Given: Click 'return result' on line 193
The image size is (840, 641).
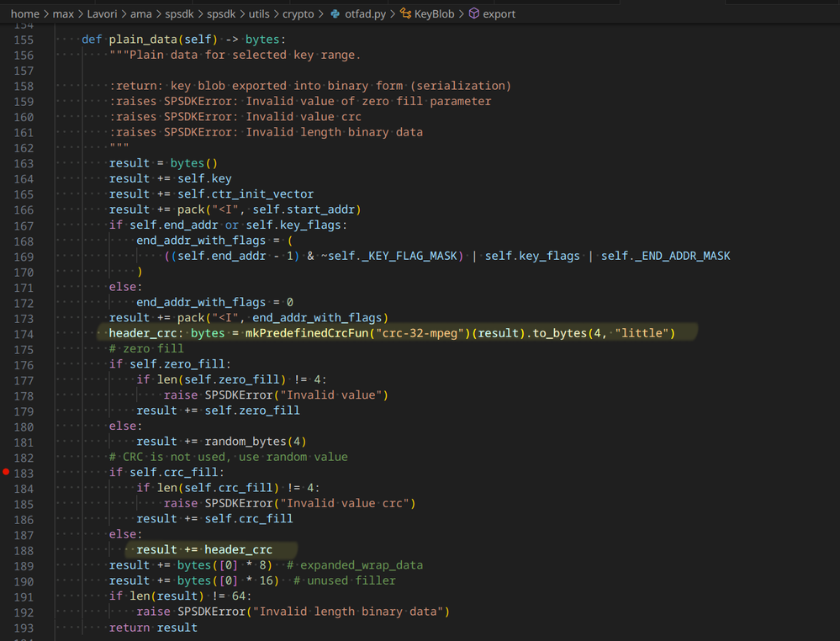Looking at the screenshot, I should pyautogui.click(x=153, y=628).
